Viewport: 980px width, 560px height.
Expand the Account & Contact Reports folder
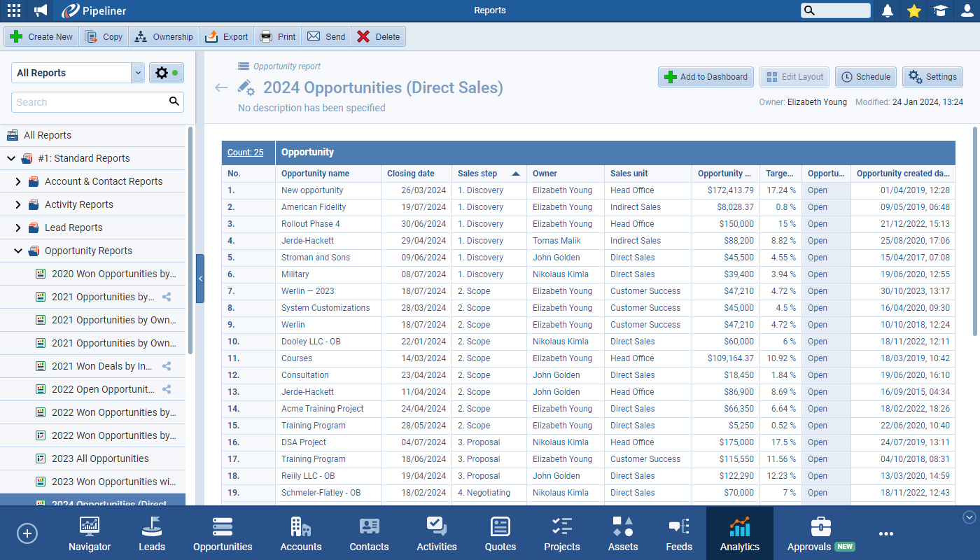pyautogui.click(x=18, y=181)
